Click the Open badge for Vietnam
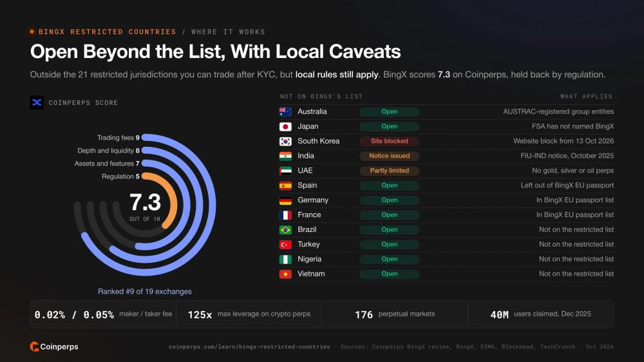644x362 pixels. [x=390, y=274]
